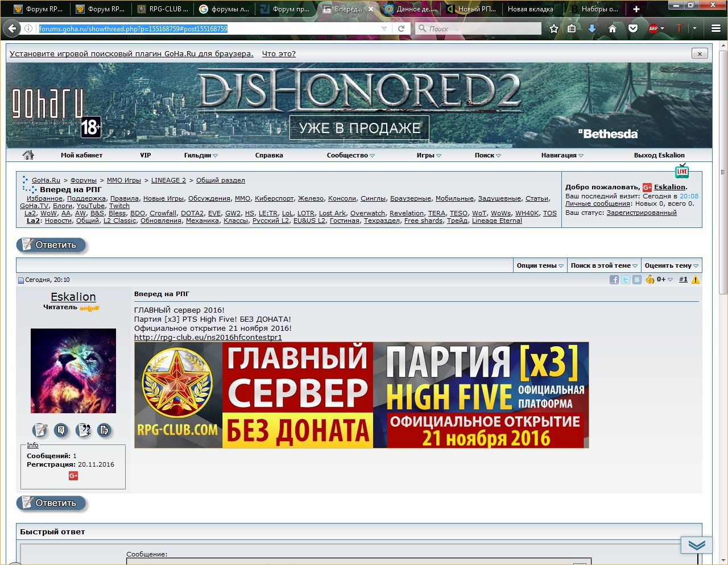The width and height of the screenshot is (728, 565).
Task: Switch to the Новый РП... browser tab
Action: click(470, 9)
